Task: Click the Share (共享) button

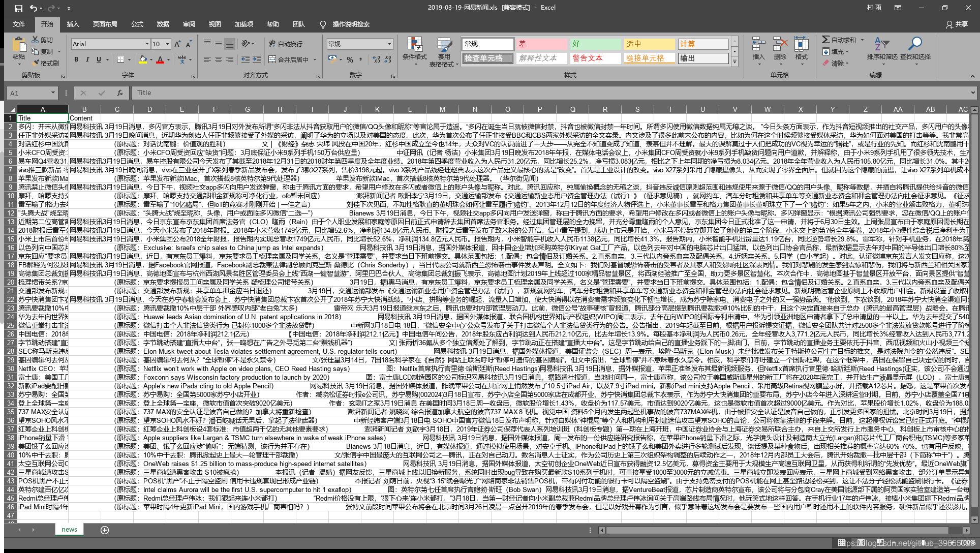Action: [x=957, y=24]
